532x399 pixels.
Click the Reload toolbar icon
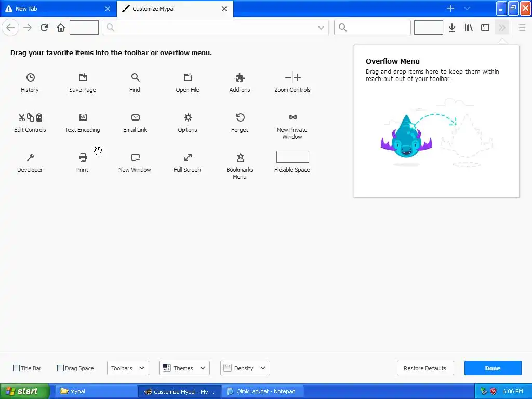(x=44, y=28)
